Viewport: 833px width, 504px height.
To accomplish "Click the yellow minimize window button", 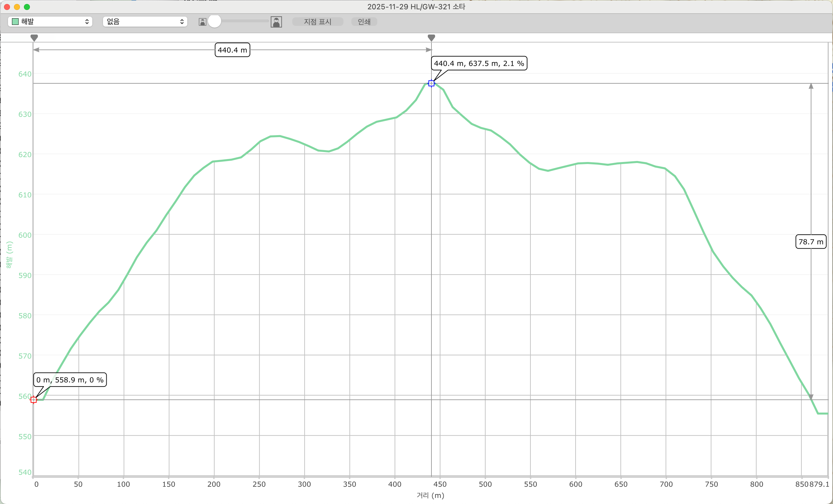I will pos(17,7).
